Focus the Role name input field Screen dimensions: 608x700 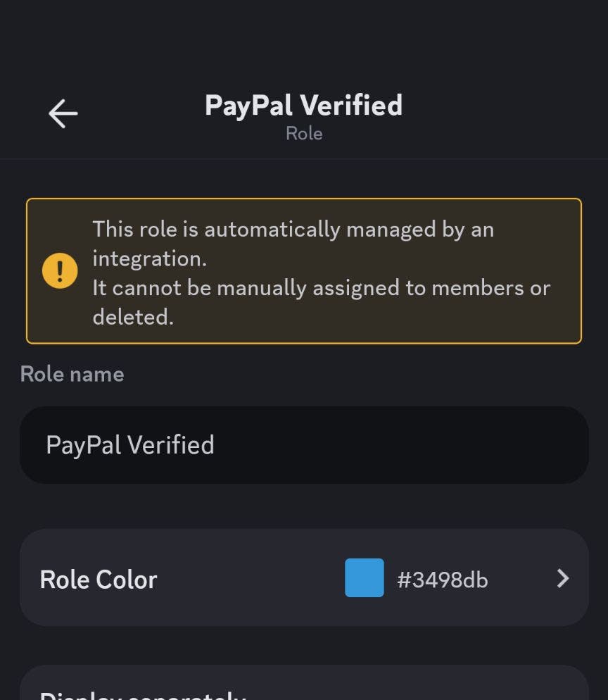304,445
